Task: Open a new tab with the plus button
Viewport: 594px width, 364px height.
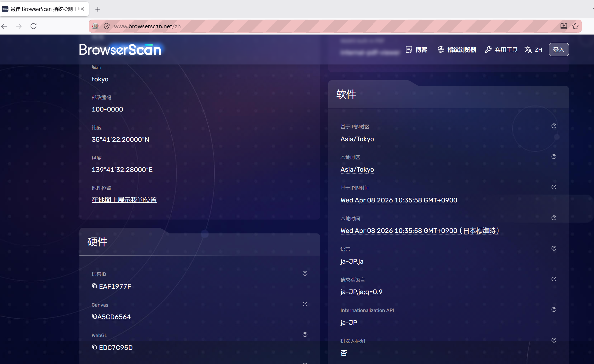Action: pyautogui.click(x=98, y=9)
